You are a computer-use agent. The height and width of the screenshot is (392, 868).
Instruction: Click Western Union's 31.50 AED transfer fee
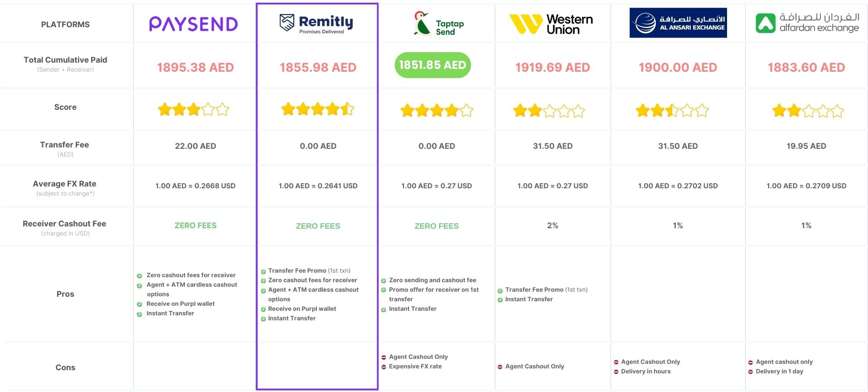pos(553,146)
